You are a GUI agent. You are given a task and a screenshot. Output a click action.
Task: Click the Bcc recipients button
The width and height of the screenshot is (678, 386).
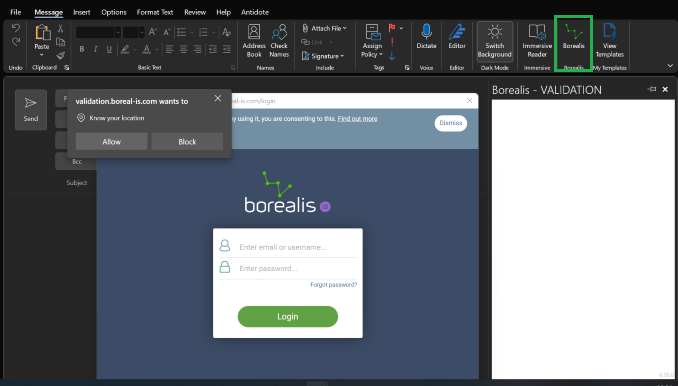pyautogui.click(x=77, y=161)
